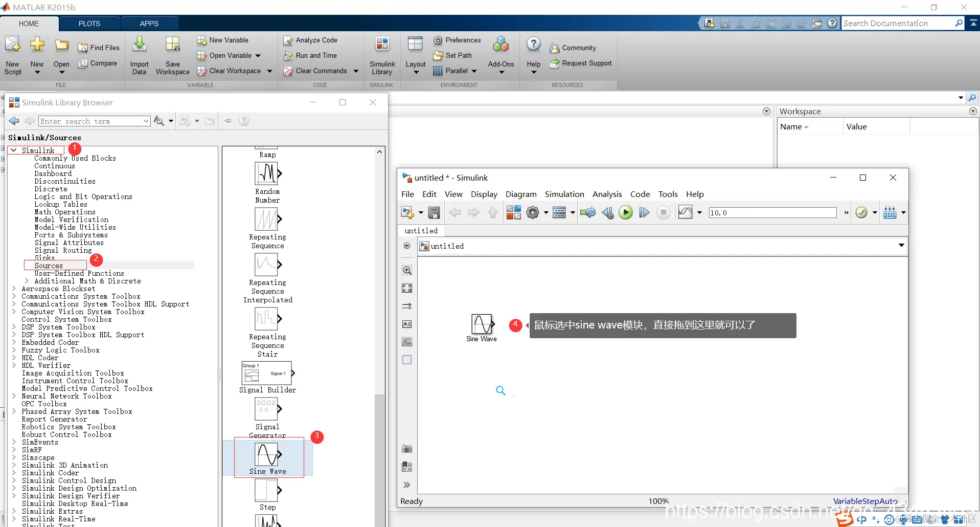
Task: Select the Step block in library
Action: point(267,494)
